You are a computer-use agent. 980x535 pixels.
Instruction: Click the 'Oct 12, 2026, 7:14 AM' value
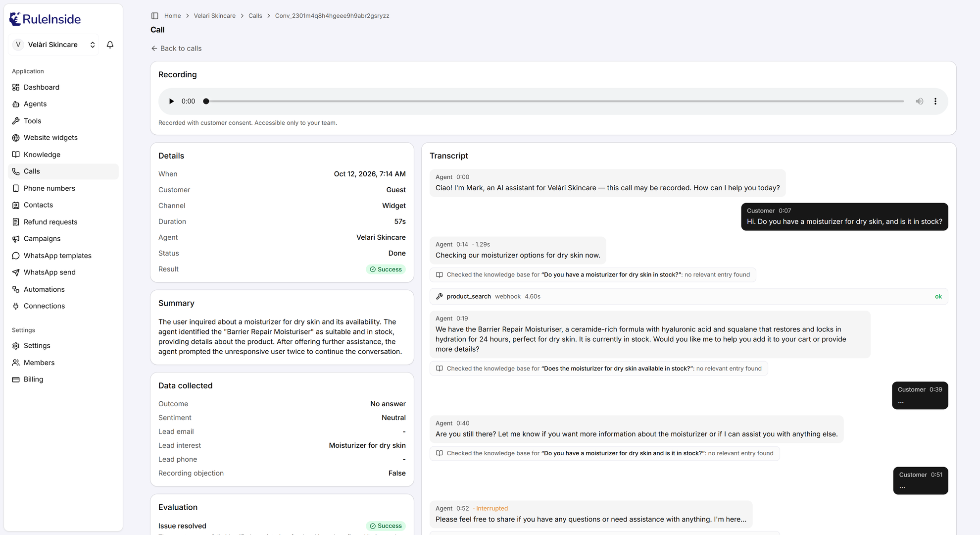370,174
